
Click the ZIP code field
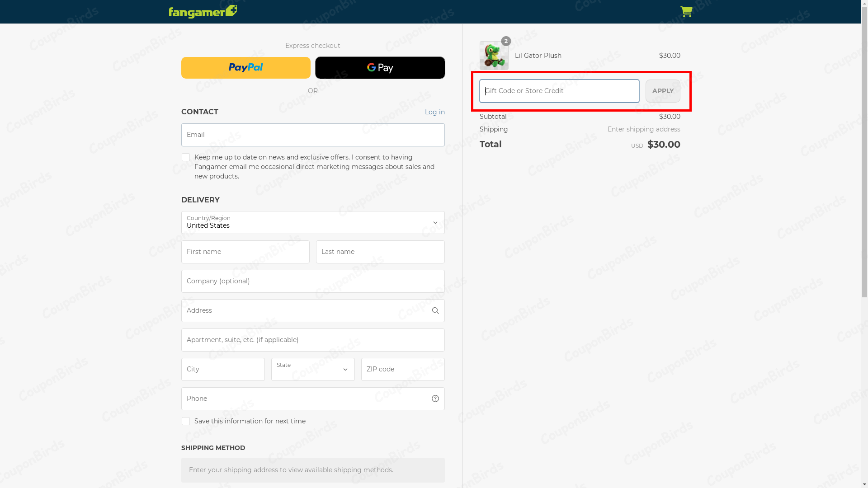click(402, 370)
